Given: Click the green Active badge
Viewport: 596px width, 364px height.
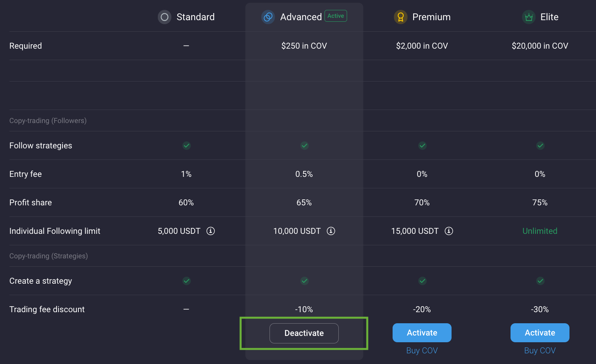Looking at the screenshot, I should click(x=336, y=16).
